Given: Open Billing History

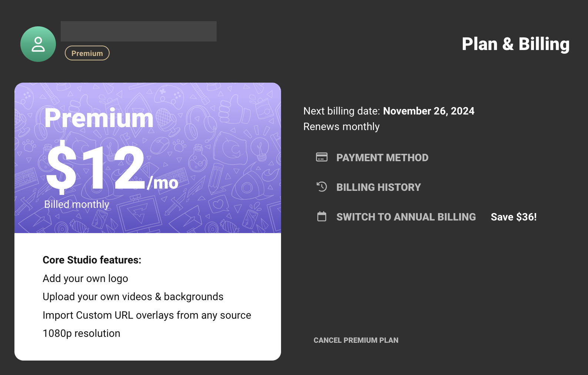Looking at the screenshot, I should tap(378, 187).
